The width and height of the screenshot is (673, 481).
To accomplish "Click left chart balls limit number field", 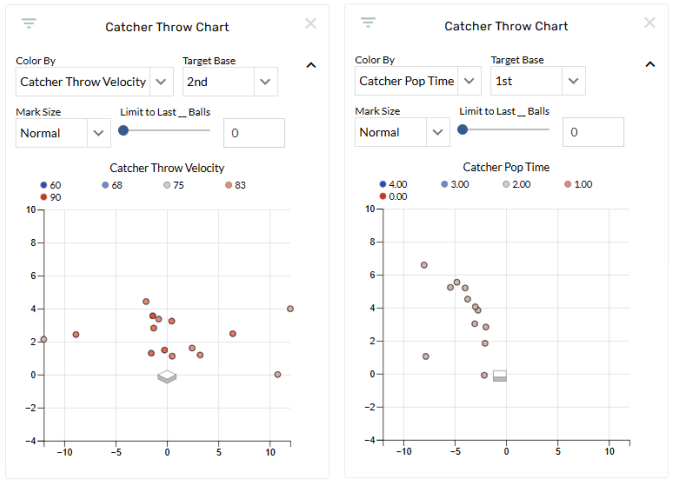I will (254, 133).
